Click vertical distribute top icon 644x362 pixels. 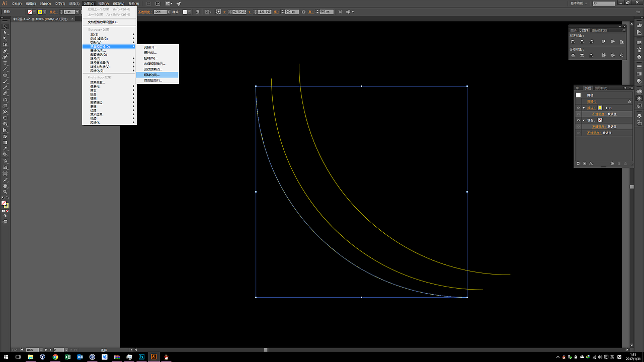(573, 55)
